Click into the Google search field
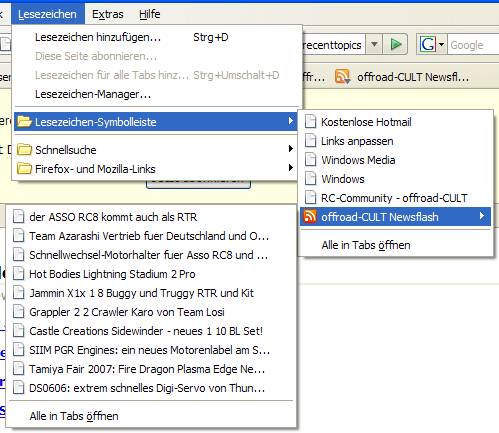Screen dimensions: 499x433 tap(473, 44)
